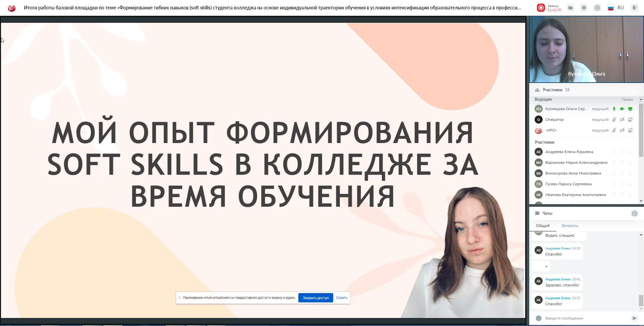Click participants list scroll-down arrow
Image resolution: width=644 pixels, height=326 pixels.
pyautogui.click(x=641, y=201)
